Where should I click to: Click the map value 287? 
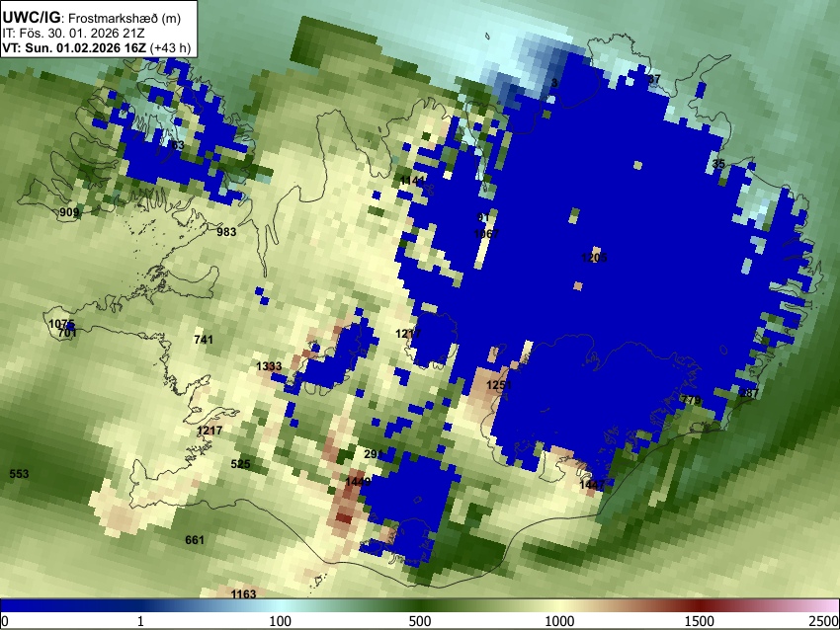748,393
